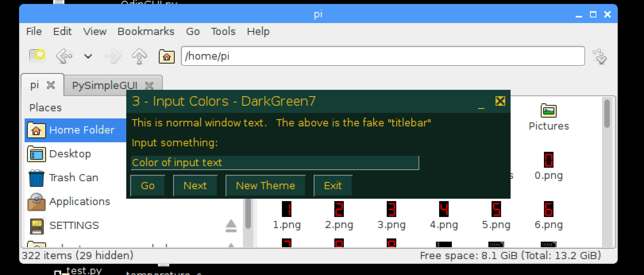The height and width of the screenshot is (275, 644).
Task: Click the 'Color of input text' input field
Action: point(275,163)
